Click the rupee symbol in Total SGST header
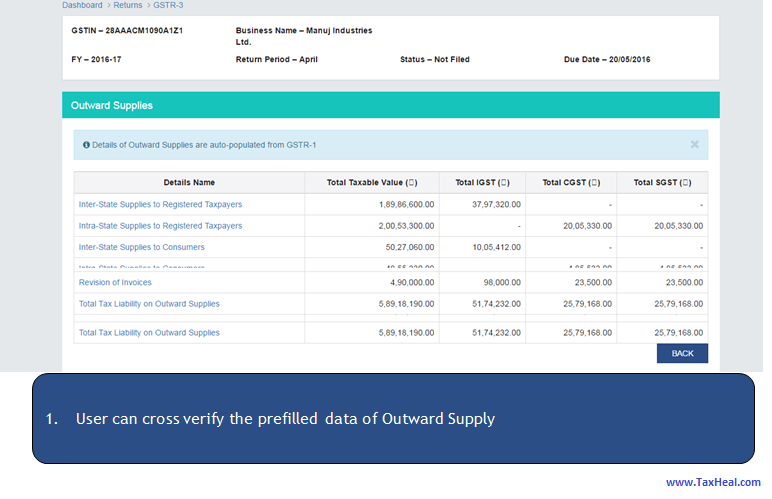 tap(685, 183)
